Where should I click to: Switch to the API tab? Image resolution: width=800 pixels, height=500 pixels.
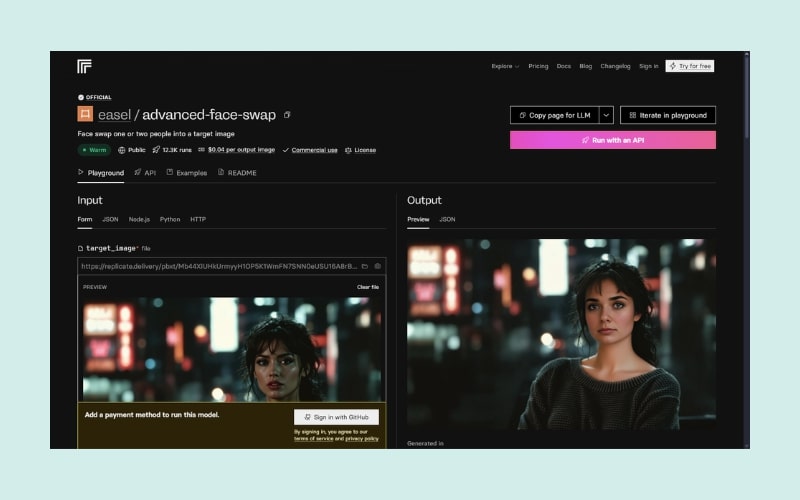click(145, 173)
